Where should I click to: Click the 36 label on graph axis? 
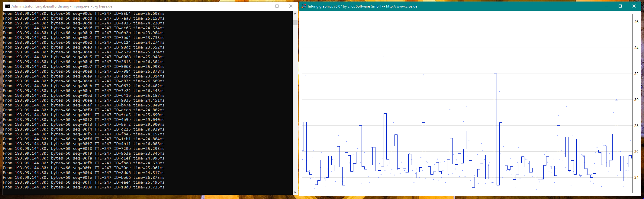636,22
